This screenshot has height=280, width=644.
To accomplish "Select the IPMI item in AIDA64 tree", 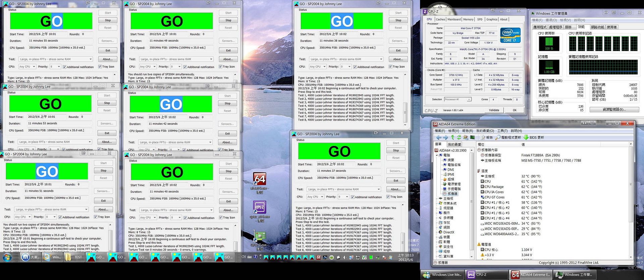I will pos(448,174).
